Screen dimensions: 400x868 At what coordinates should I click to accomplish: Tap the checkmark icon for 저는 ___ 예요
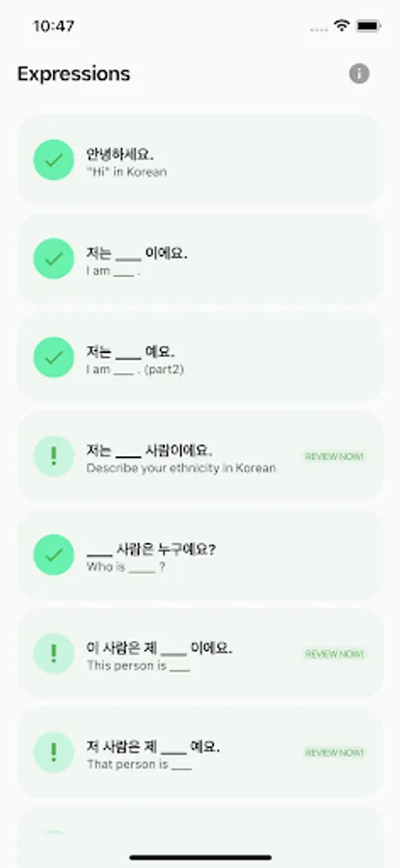[x=54, y=358]
